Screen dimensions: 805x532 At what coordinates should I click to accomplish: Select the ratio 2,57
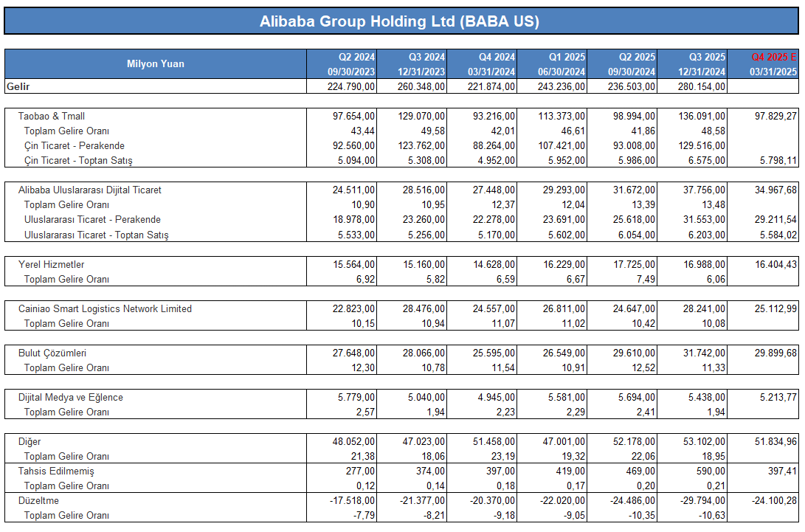pyautogui.click(x=365, y=412)
